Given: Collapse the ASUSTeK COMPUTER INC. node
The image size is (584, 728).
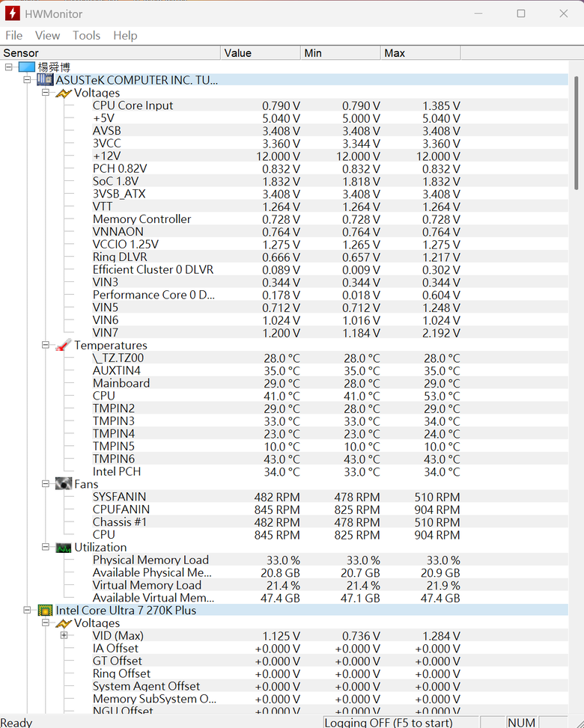Looking at the screenshot, I should click(28, 80).
